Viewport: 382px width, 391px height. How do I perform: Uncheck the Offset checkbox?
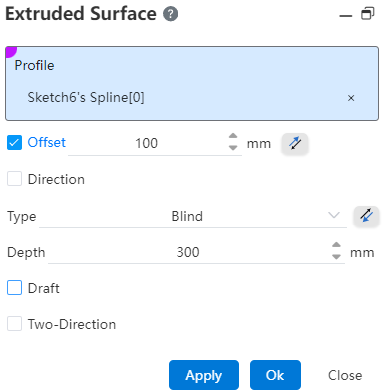point(14,143)
